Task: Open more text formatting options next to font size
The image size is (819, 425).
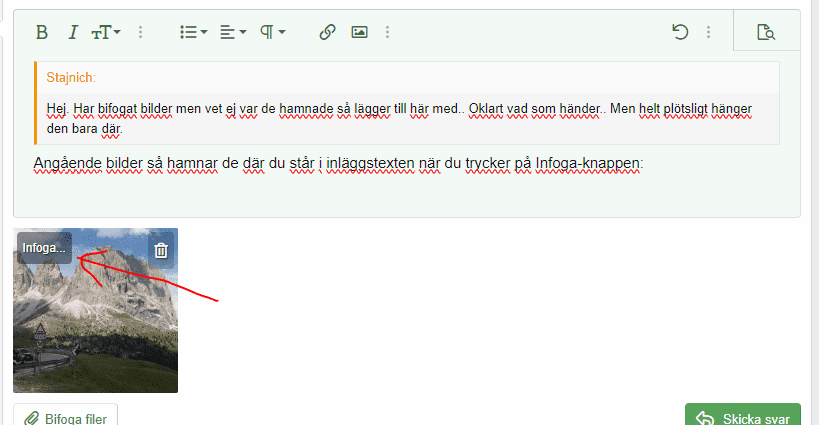Action: (x=141, y=32)
